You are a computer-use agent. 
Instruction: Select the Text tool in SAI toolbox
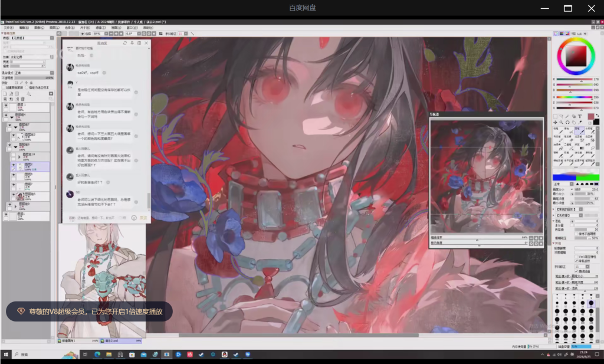580,116
